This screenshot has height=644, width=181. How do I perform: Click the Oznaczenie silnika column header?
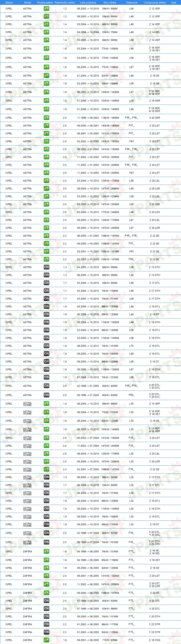[155, 3]
